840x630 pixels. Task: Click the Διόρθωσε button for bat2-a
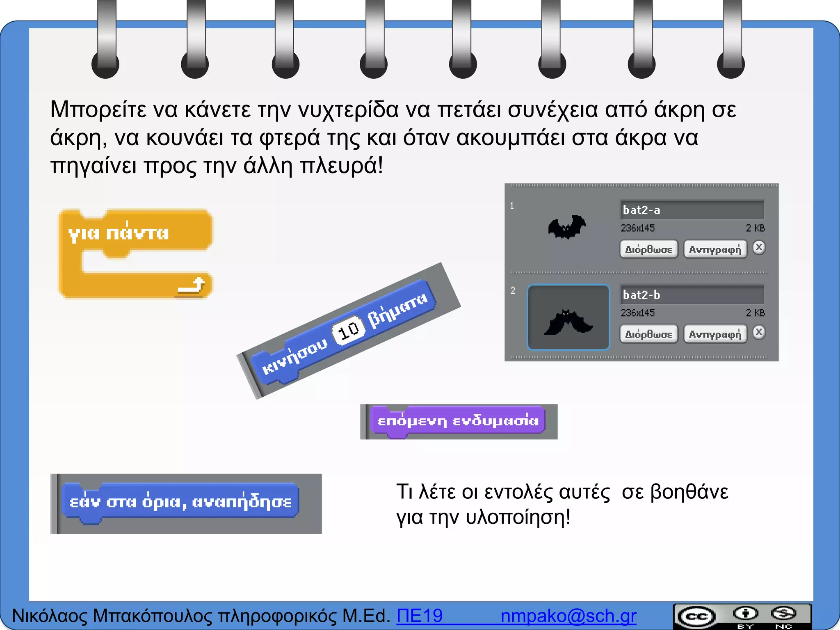point(648,249)
